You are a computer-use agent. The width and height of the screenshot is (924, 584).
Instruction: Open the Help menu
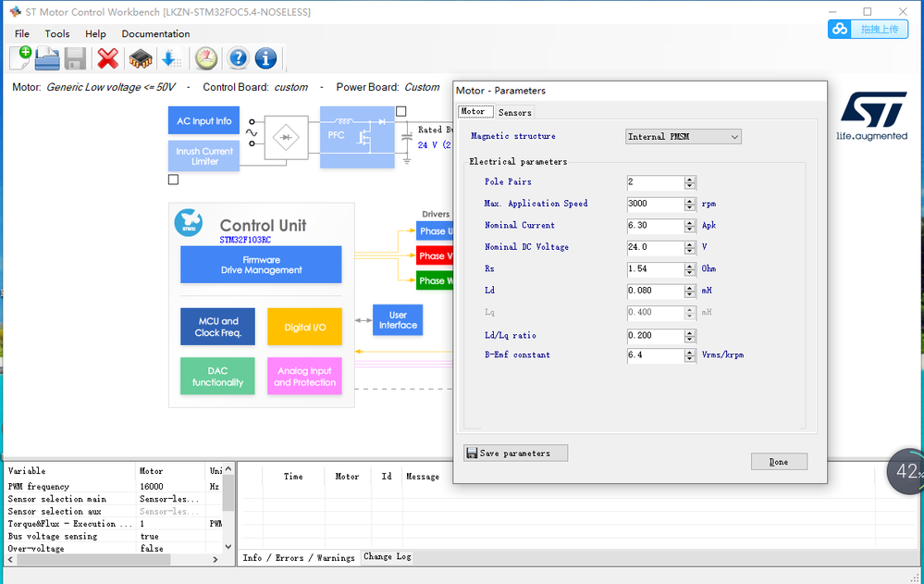95,33
